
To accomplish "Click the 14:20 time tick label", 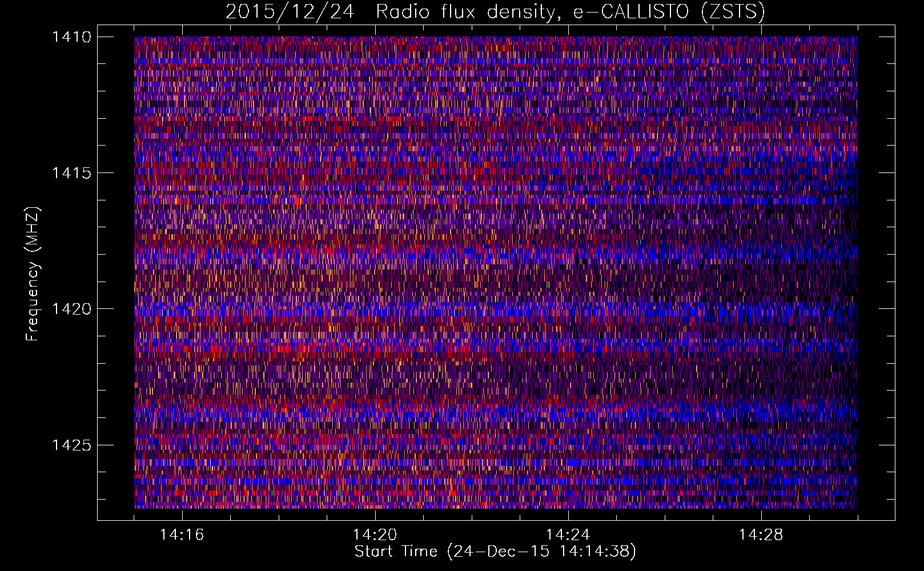I will pos(375,535).
